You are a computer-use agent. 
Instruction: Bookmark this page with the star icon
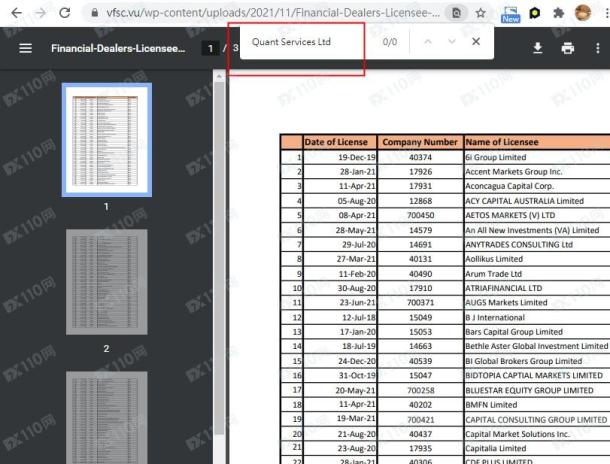(x=480, y=13)
